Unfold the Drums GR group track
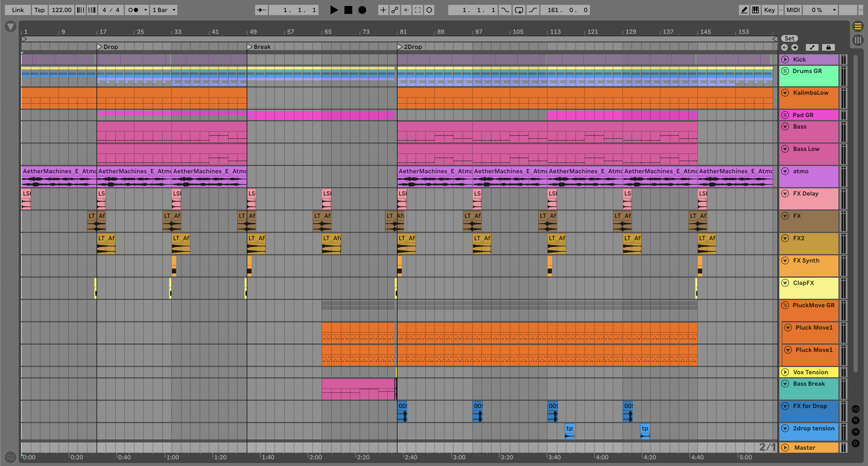The width and height of the screenshot is (868, 466). pyautogui.click(x=785, y=71)
